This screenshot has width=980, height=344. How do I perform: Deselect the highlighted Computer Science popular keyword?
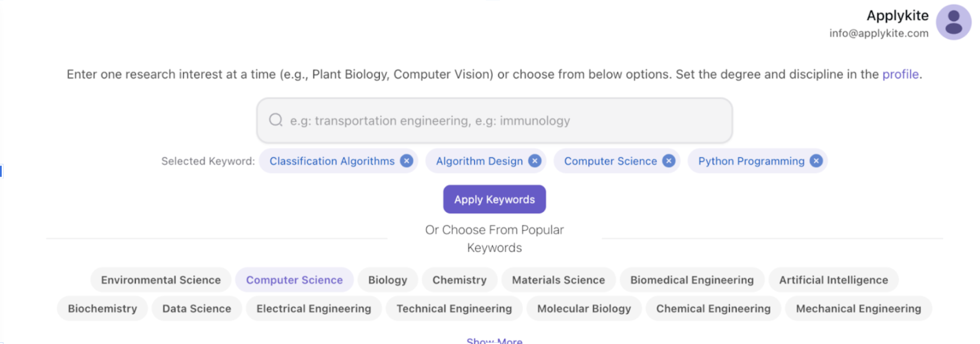[x=294, y=280]
